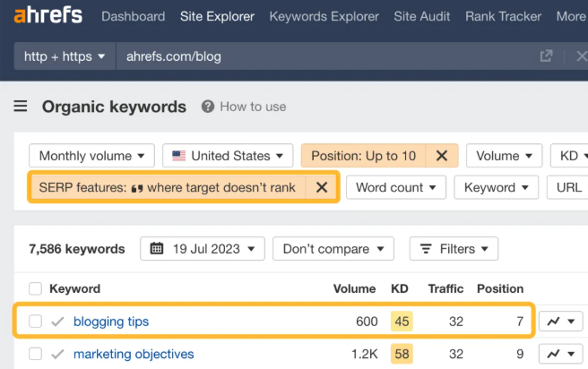
Task: Click the calendar icon for 19 Jul 2023
Action: (x=158, y=249)
